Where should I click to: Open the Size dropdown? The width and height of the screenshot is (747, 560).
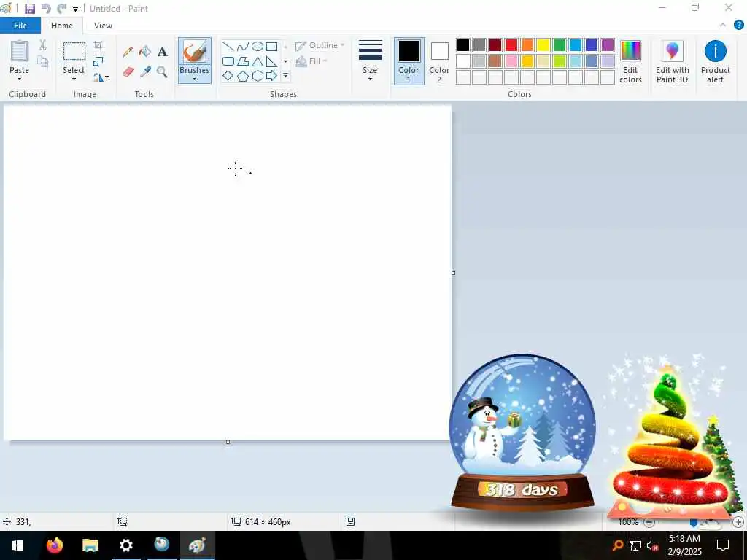pos(370,61)
